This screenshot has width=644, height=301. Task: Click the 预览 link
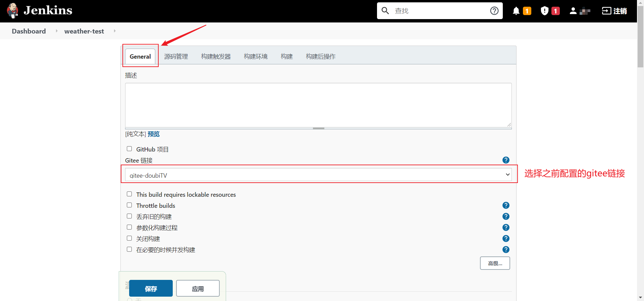154,134
